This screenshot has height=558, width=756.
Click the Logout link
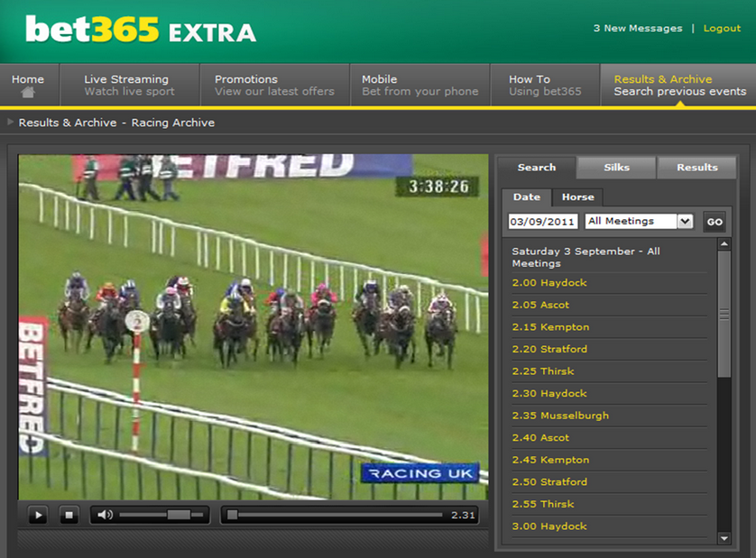722,29
